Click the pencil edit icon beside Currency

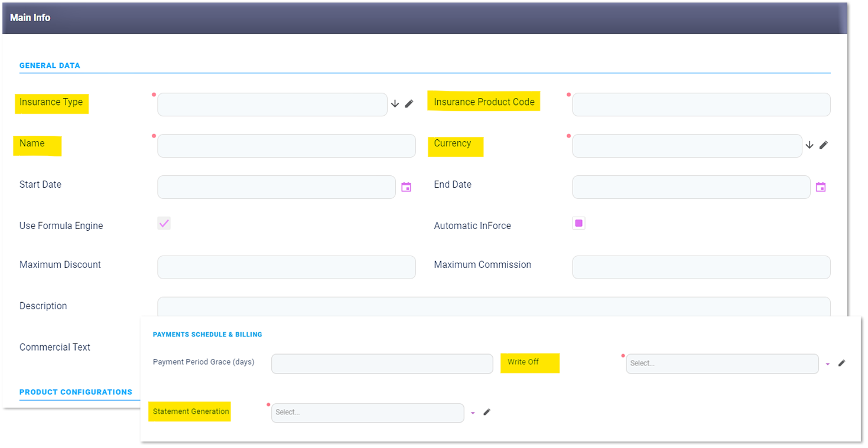pyautogui.click(x=824, y=145)
